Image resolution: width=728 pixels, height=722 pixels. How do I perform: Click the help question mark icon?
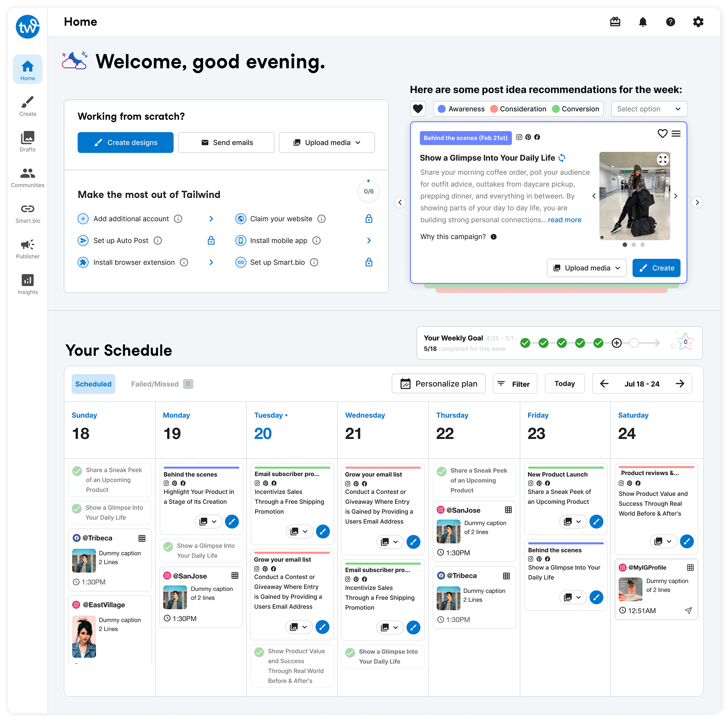click(x=670, y=22)
